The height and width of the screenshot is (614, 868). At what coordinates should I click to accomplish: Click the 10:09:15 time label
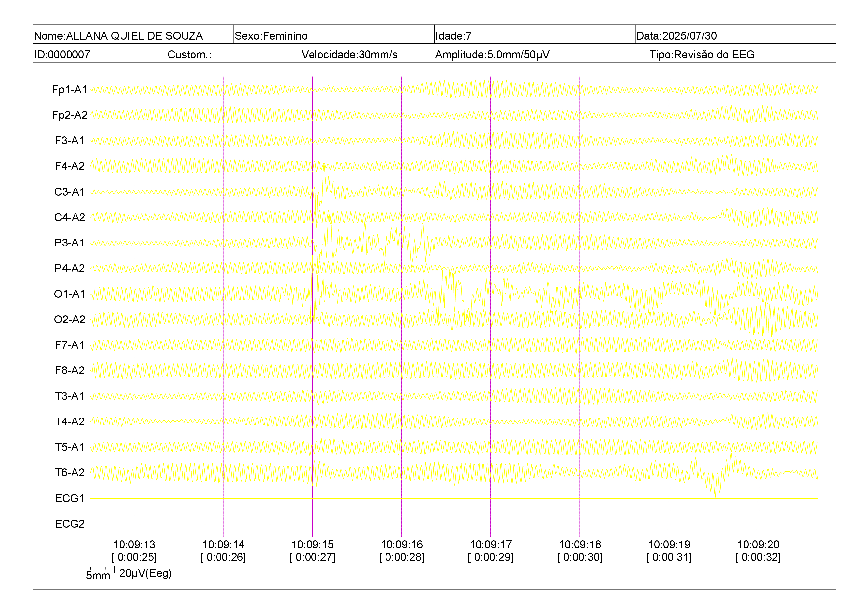coord(313,545)
